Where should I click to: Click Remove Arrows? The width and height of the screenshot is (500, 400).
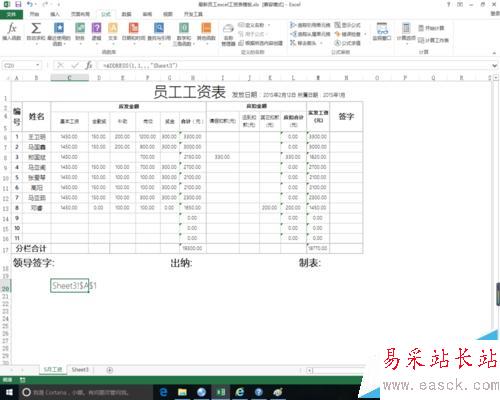coord(303,43)
